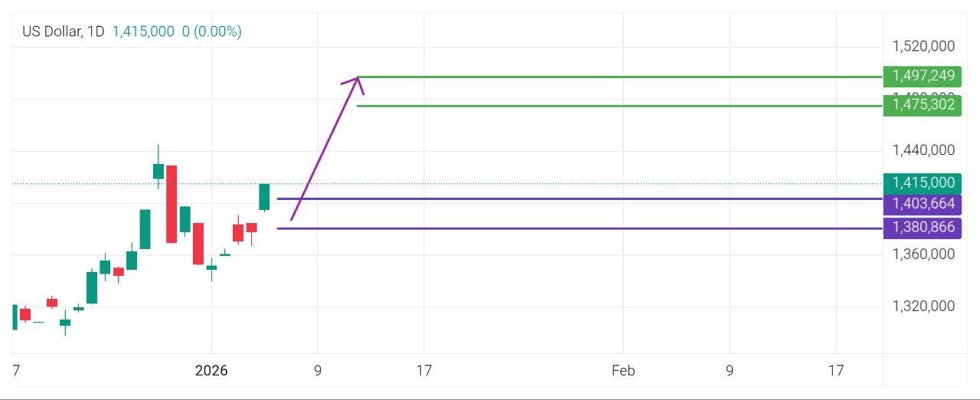Viewport: 980px width, 400px height.
Task: Select the 1,380,866 purple price label
Action: [x=923, y=228]
